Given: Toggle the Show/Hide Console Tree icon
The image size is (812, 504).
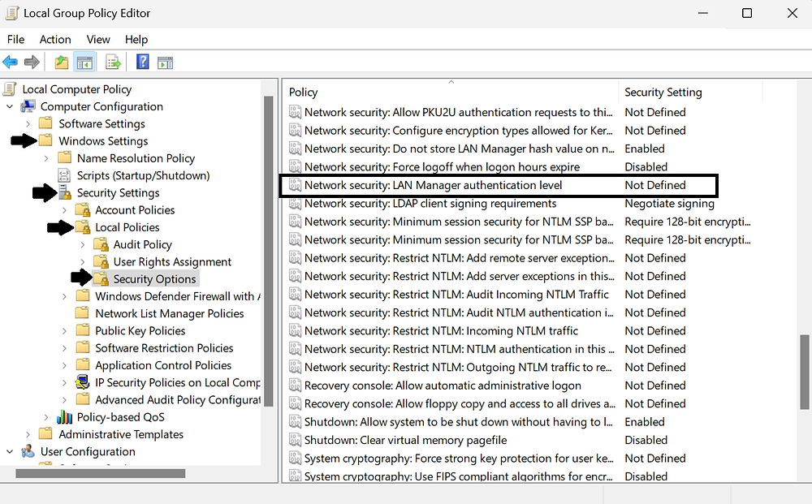Looking at the screenshot, I should pyautogui.click(x=85, y=62).
